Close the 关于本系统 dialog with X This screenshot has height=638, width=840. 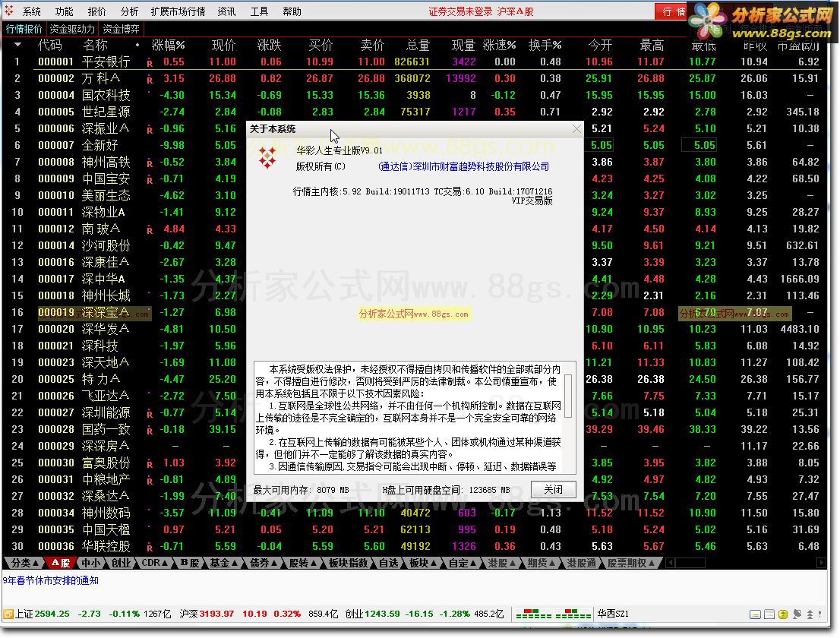(x=576, y=129)
